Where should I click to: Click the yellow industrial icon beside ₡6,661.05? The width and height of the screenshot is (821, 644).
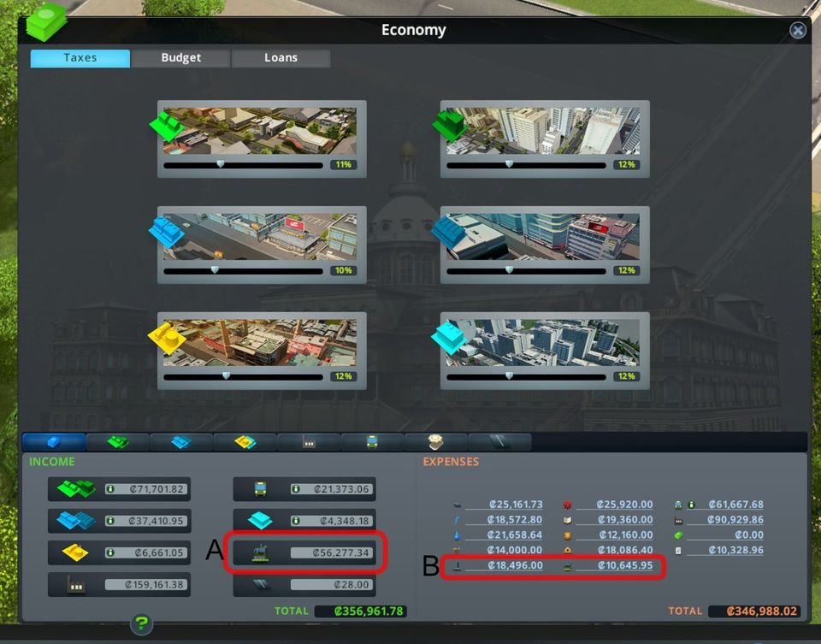point(76,552)
